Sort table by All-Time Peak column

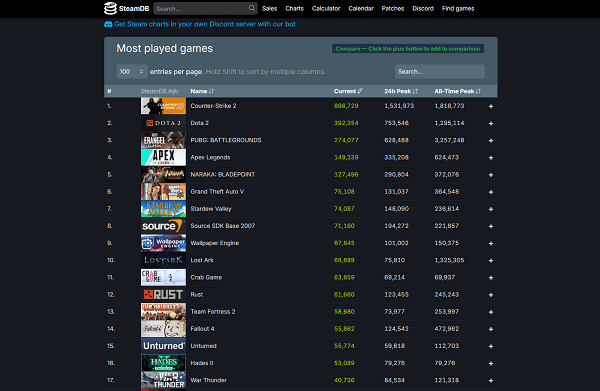tap(457, 91)
